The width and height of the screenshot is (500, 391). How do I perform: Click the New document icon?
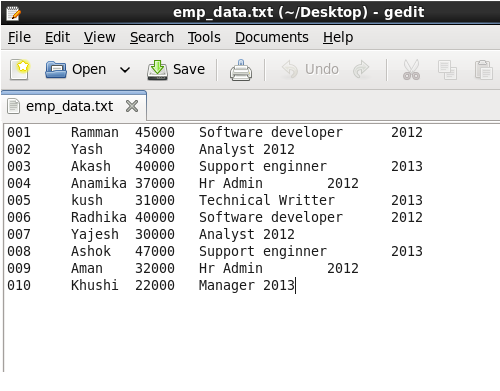pyautogui.click(x=19, y=70)
